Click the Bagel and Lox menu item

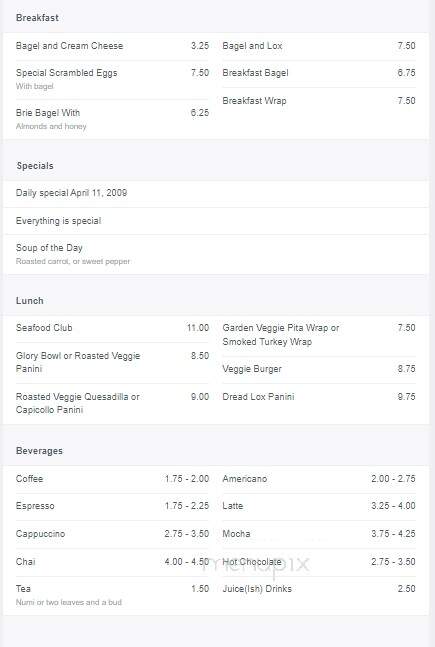(x=319, y=46)
